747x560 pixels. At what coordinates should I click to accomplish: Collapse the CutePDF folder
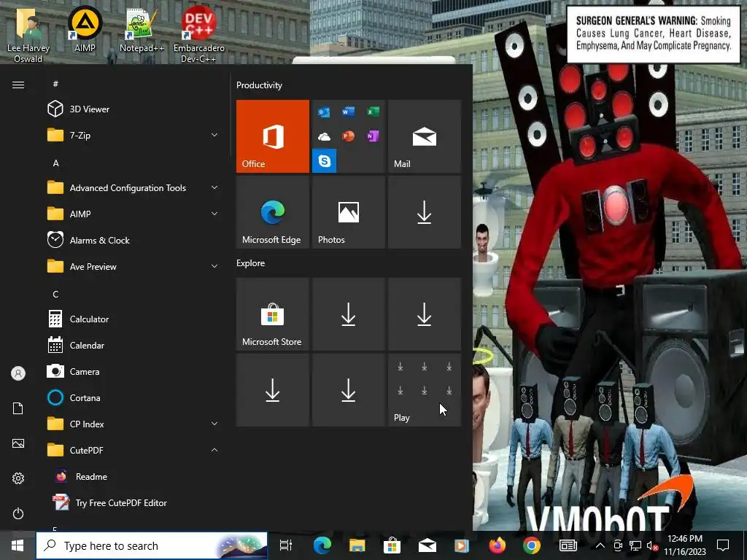pyautogui.click(x=131, y=450)
